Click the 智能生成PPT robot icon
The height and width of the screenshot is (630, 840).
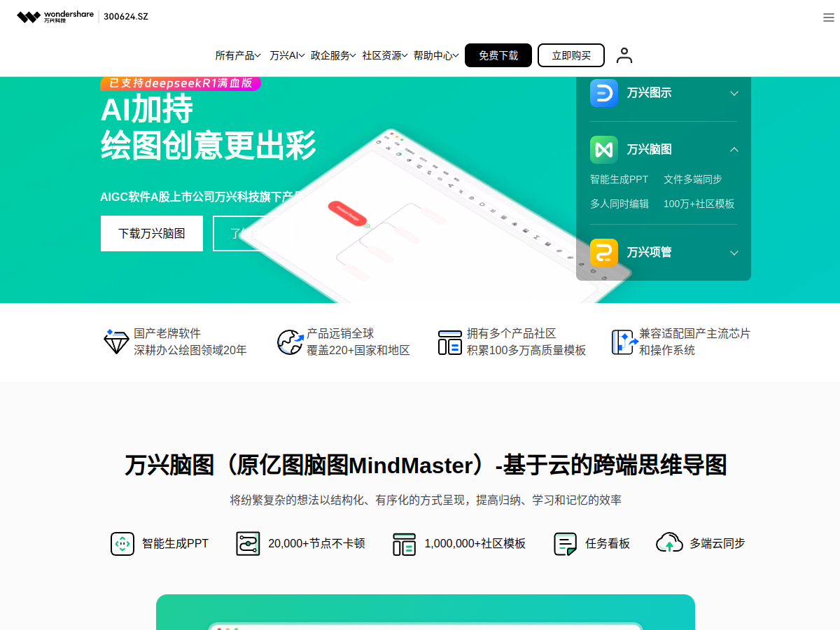coord(122,544)
